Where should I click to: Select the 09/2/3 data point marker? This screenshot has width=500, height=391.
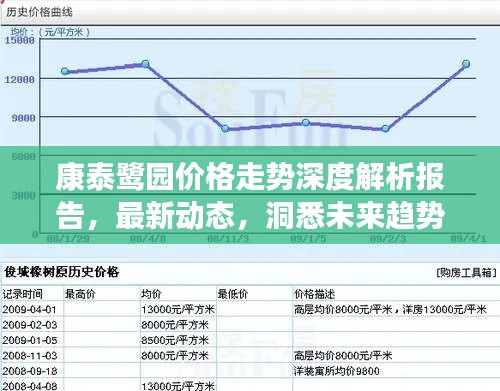click(386, 128)
